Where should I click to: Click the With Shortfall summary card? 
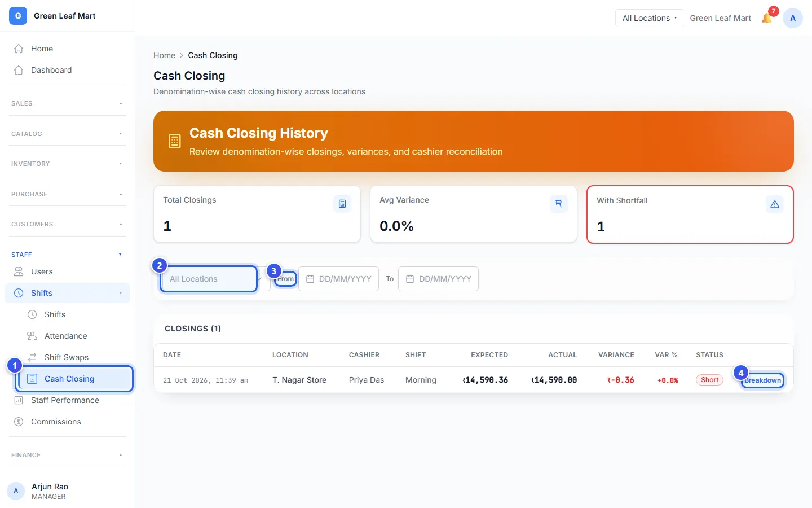(x=690, y=214)
